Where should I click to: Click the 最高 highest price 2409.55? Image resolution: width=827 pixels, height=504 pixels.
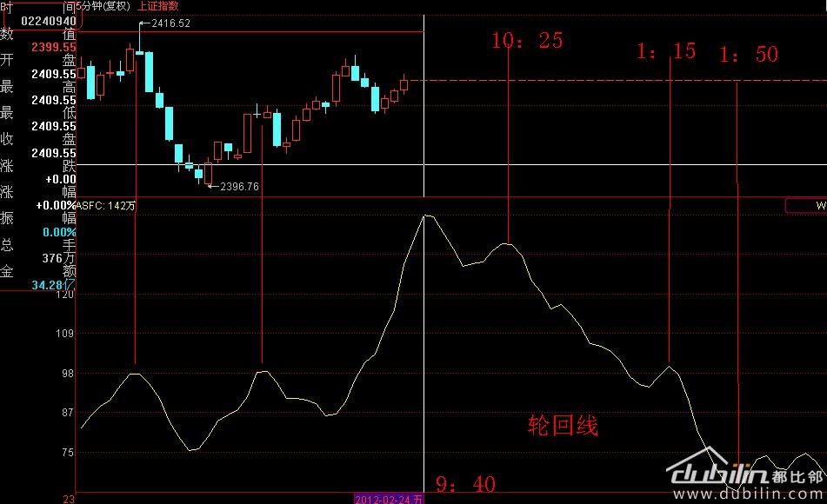tap(54, 100)
